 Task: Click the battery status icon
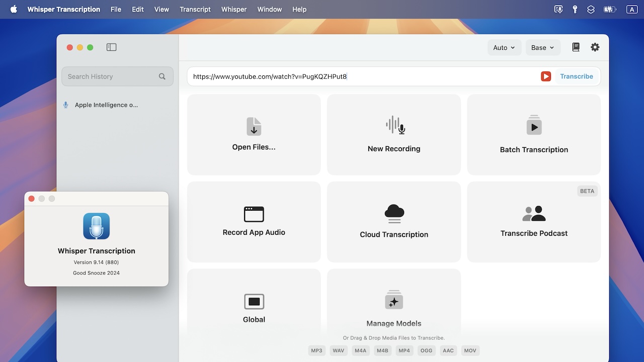[610, 9]
